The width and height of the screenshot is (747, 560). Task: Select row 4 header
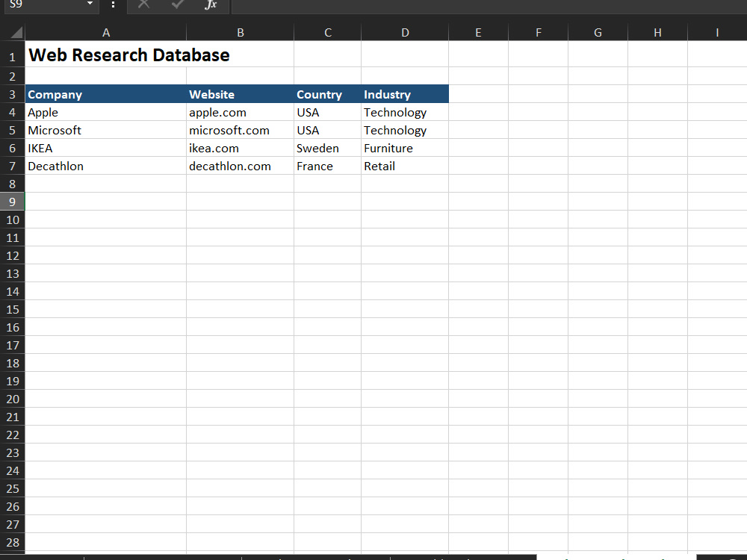(x=13, y=113)
